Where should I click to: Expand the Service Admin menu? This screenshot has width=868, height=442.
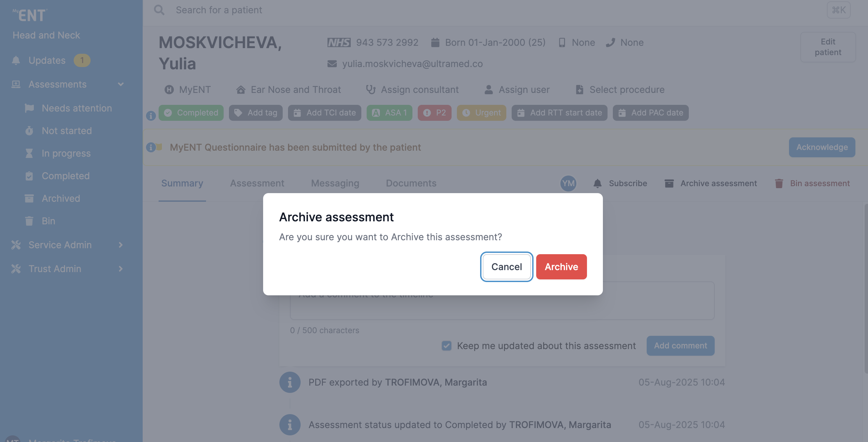pos(121,245)
